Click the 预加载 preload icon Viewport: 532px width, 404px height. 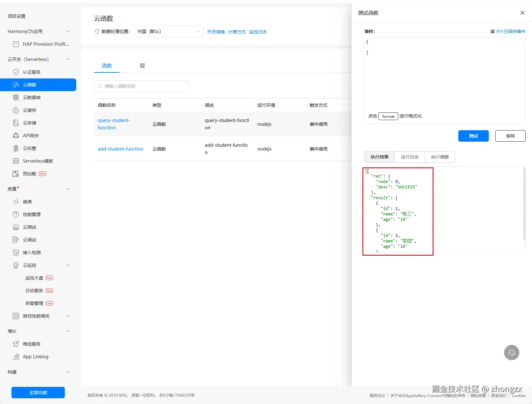click(x=16, y=174)
